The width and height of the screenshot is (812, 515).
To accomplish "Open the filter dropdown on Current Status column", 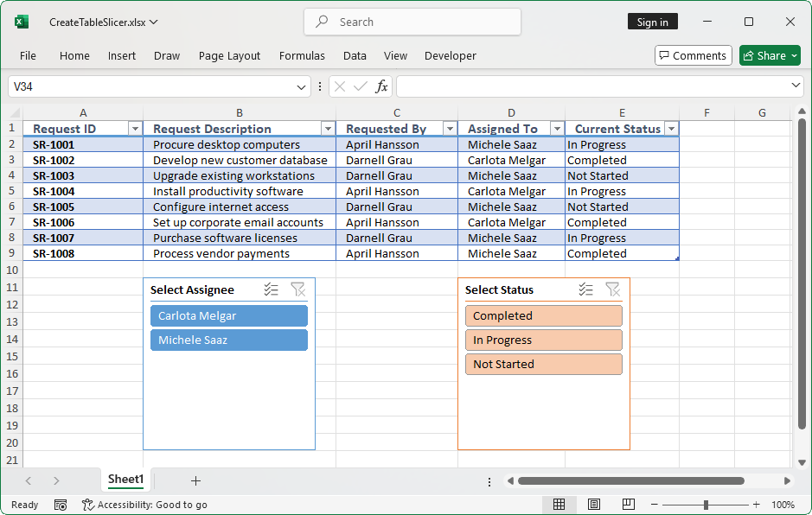I will click(x=671, y=127).
